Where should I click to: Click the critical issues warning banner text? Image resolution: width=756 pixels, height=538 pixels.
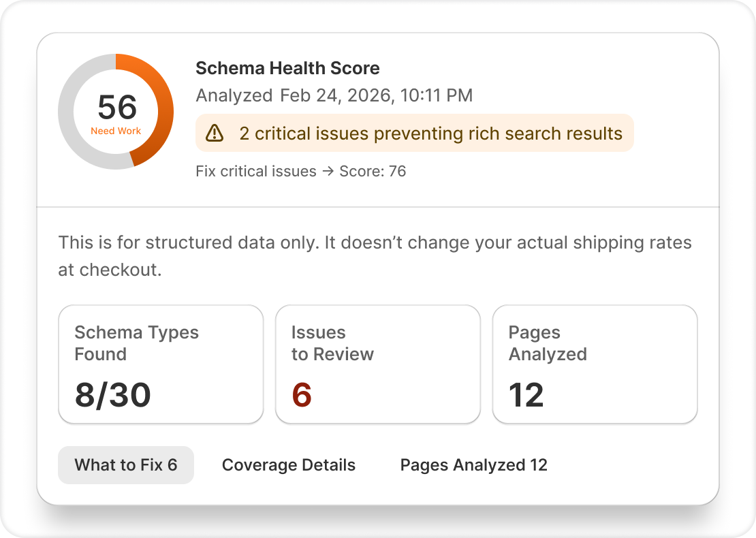click(430, 133)
